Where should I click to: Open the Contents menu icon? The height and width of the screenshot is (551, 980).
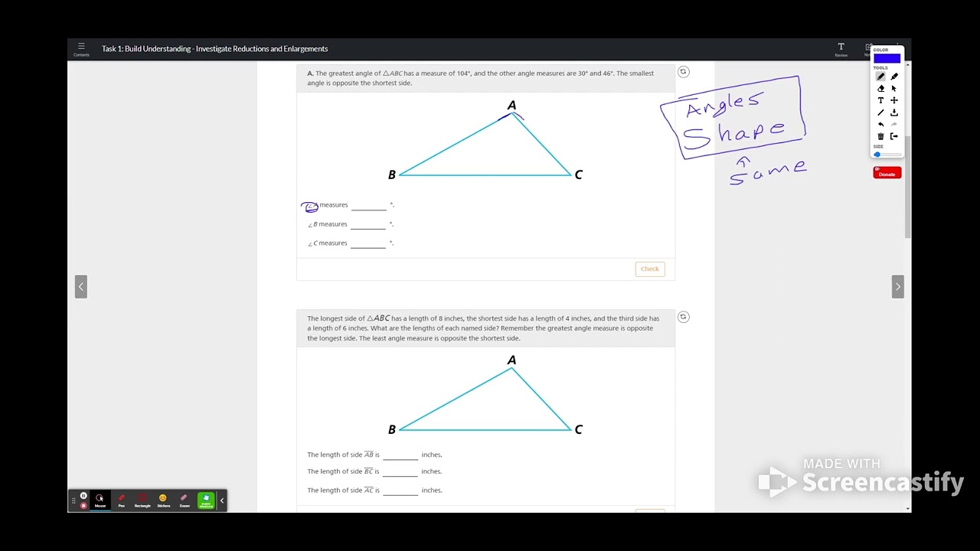(x=81, y=49)
